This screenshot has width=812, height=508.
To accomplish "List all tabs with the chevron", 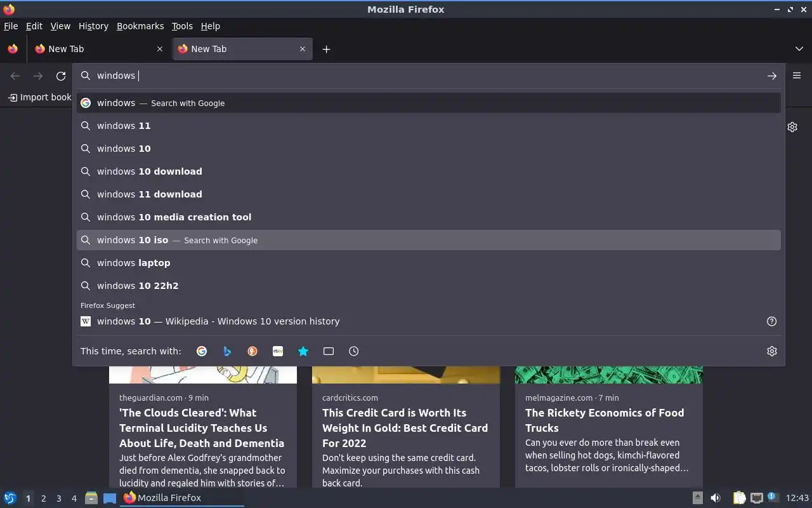I will tap(799, 49).
